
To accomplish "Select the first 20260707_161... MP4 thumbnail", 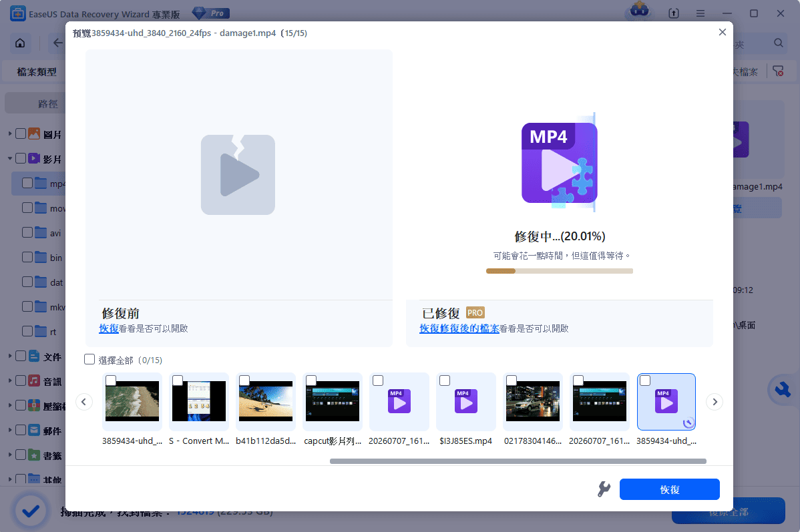I will click(x=399, y=401).
